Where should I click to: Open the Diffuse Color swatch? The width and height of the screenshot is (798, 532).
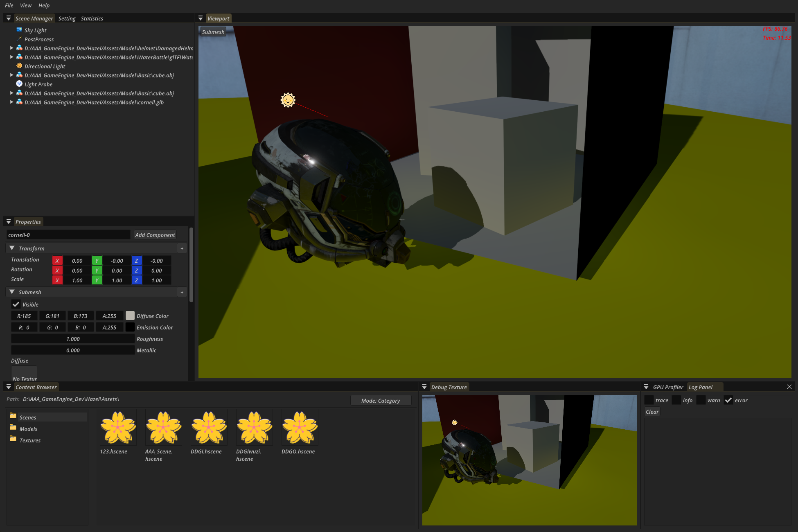coord(130,316)
